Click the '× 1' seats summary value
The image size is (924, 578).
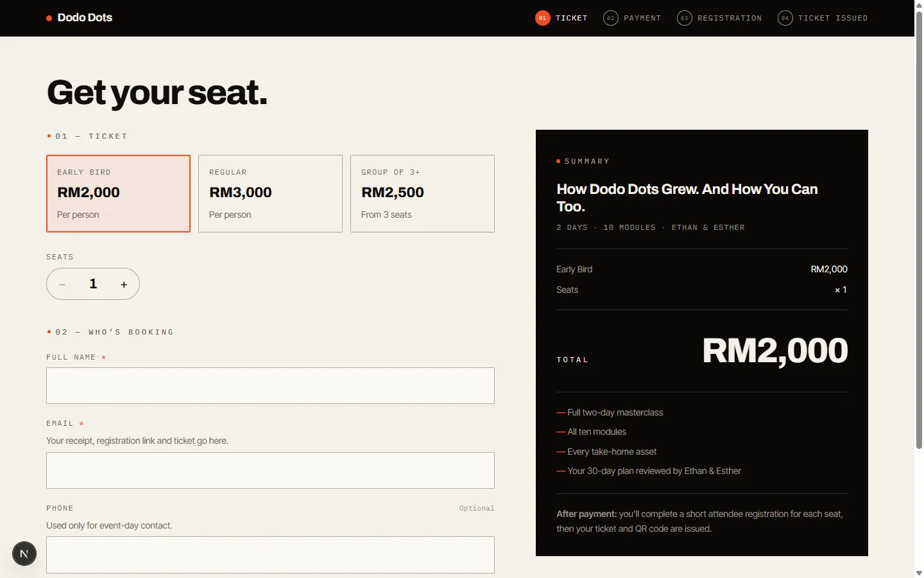[x=841, y=290]
